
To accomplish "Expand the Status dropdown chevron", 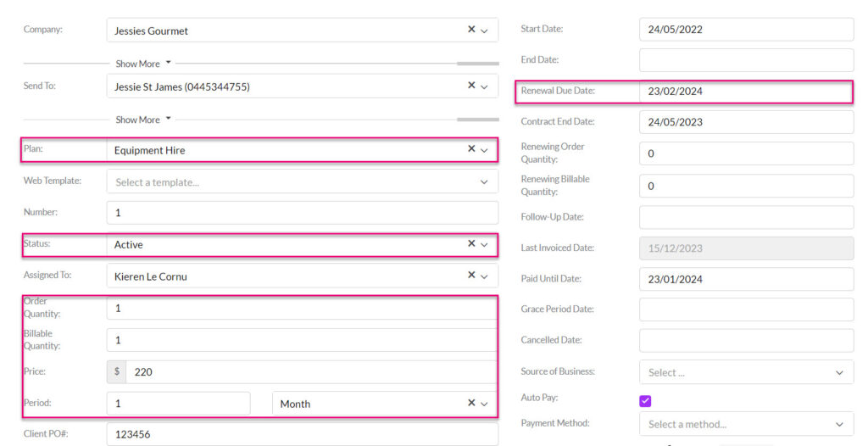I will 484,245.
